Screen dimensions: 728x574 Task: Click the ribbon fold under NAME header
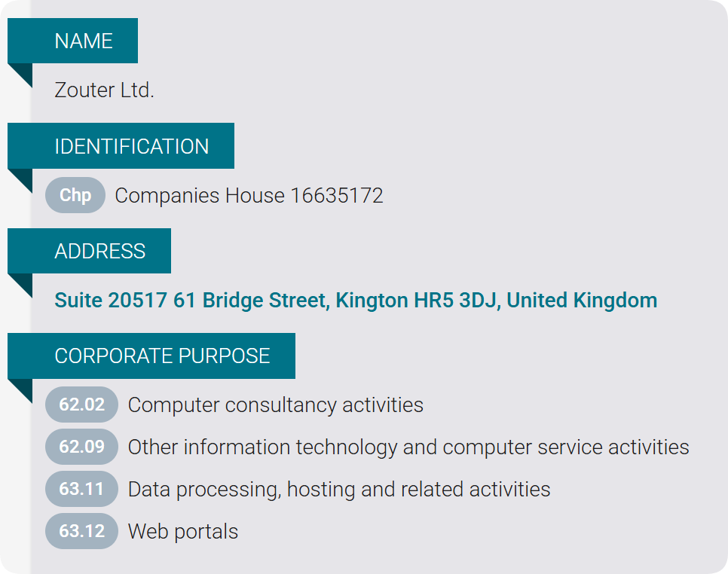(23, 72)
